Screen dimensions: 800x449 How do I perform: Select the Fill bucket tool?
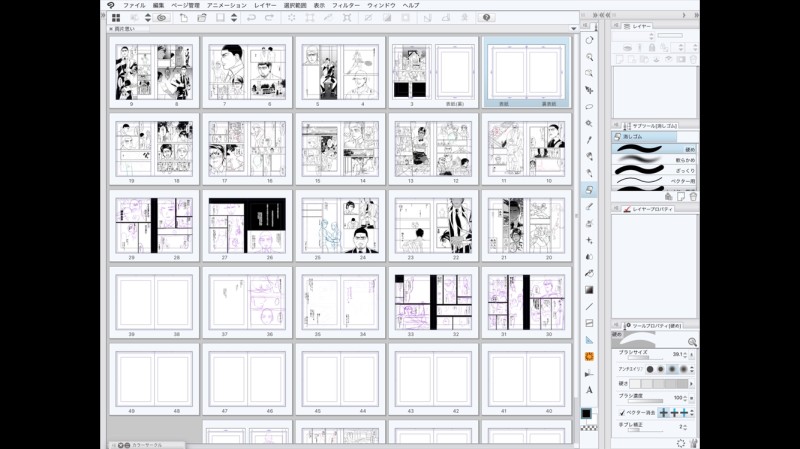coord(589,273)
